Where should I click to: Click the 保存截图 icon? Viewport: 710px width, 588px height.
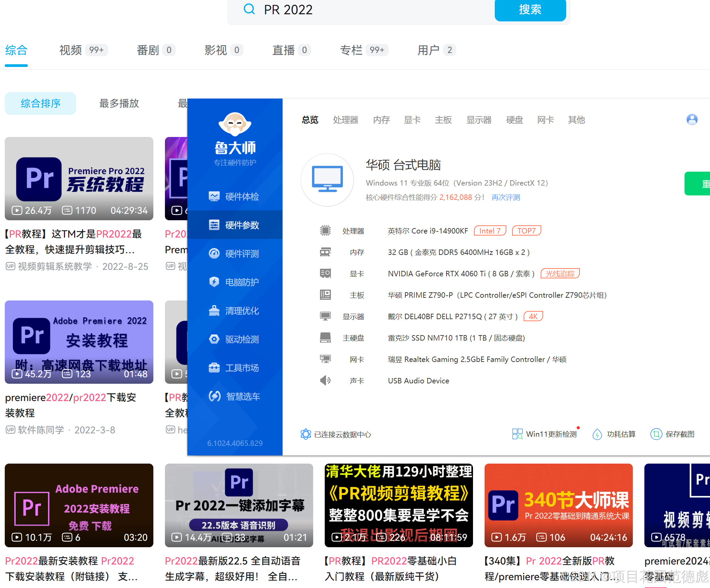click(x=656, y=434)
